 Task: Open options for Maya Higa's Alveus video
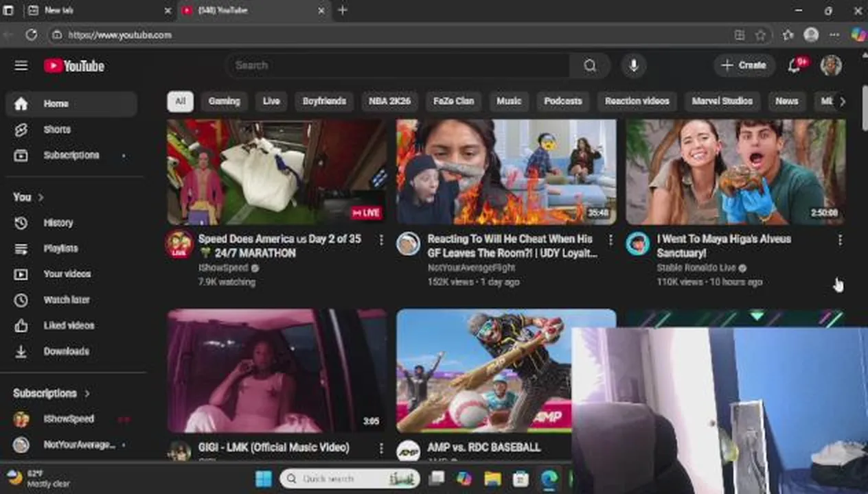[840, 239]
